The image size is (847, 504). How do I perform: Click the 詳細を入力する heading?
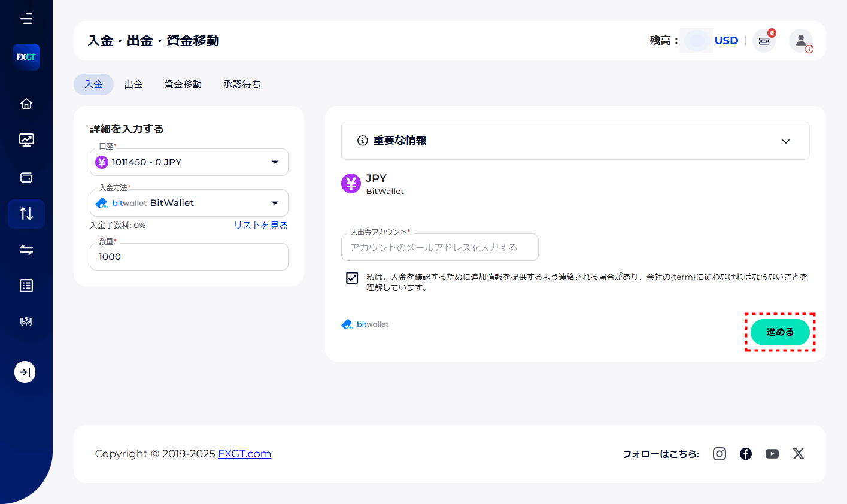(127, 129)
